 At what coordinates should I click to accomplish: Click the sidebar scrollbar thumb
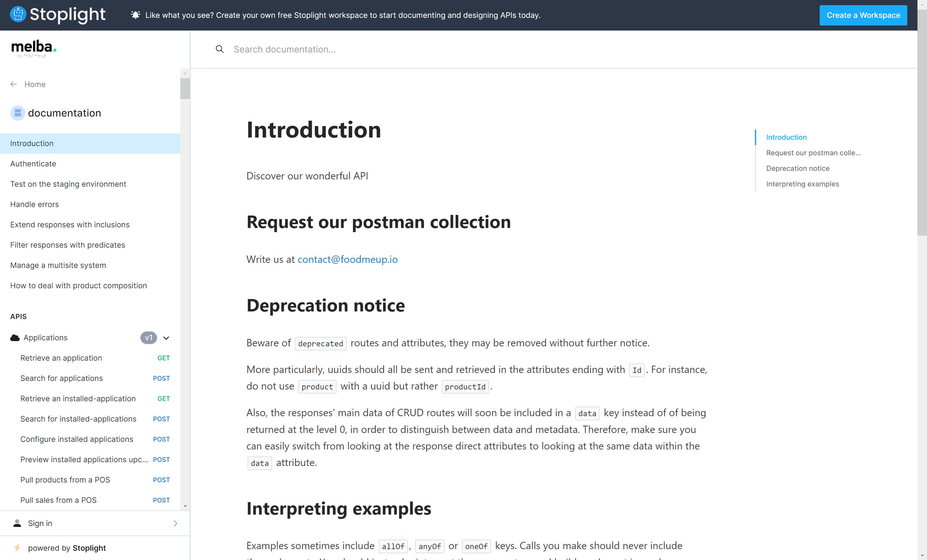pos(185,89)
